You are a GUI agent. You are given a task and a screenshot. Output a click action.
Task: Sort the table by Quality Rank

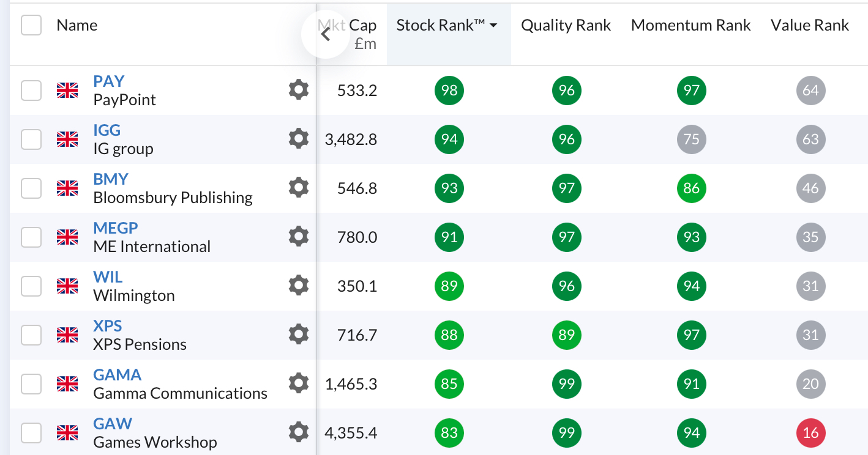click(566, 25)
